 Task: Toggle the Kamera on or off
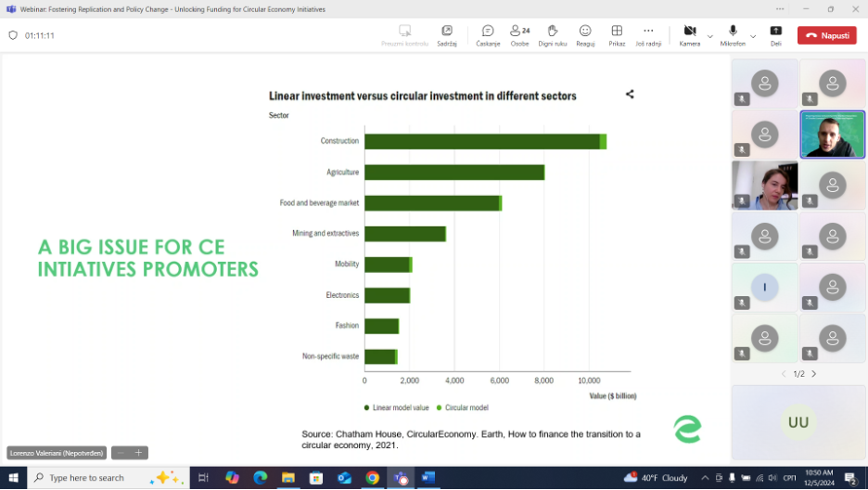(x=689, y=34)
